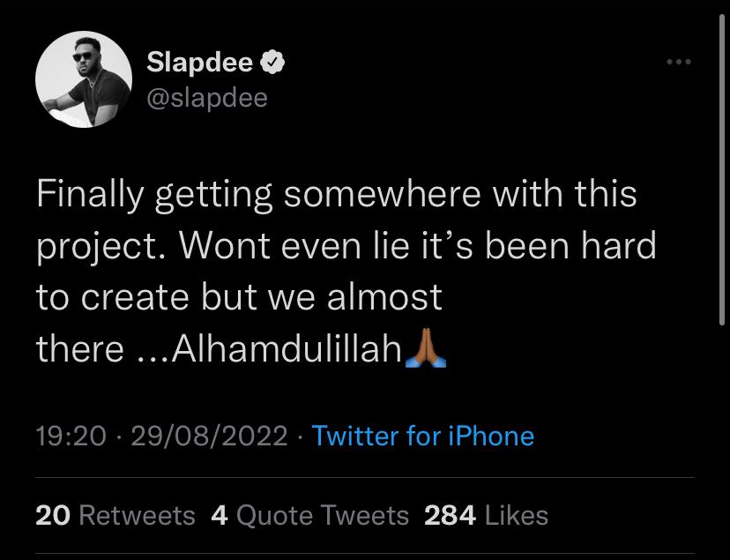Viewport: 730px width, 560px height.
Task: Click the praying hands emoji in tweet
Action: (425, 349)
